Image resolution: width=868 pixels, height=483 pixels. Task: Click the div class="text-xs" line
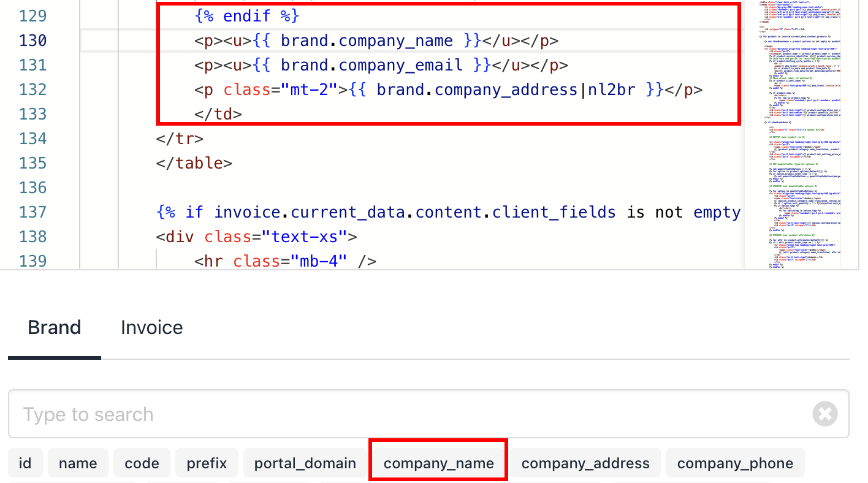point(257,237)
